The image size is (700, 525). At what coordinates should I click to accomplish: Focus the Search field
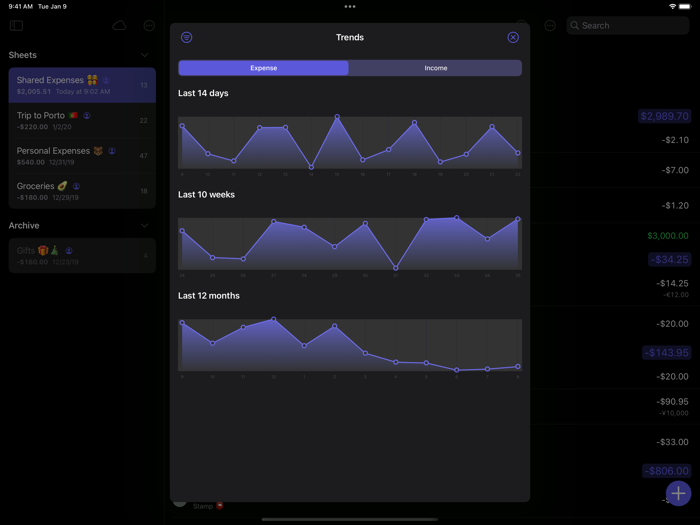pyautogui.click(x=628, y=25)
